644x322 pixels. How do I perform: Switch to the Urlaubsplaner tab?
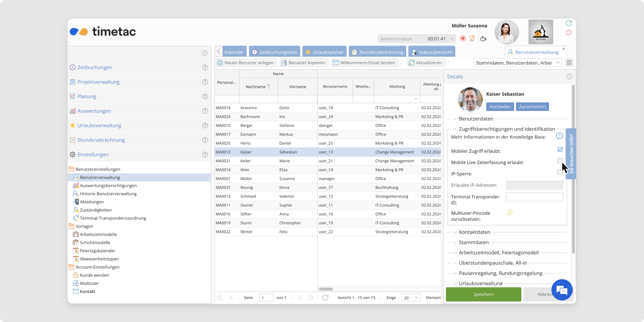325,52
